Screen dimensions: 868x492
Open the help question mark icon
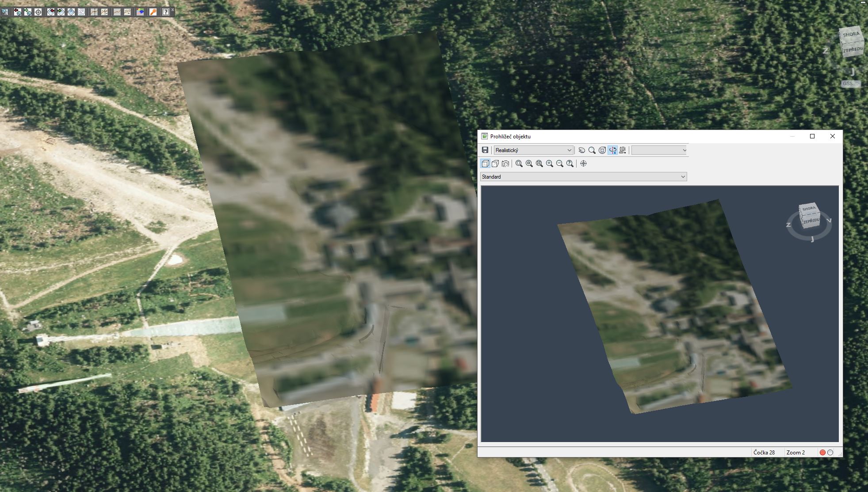[x=165, y=12]
